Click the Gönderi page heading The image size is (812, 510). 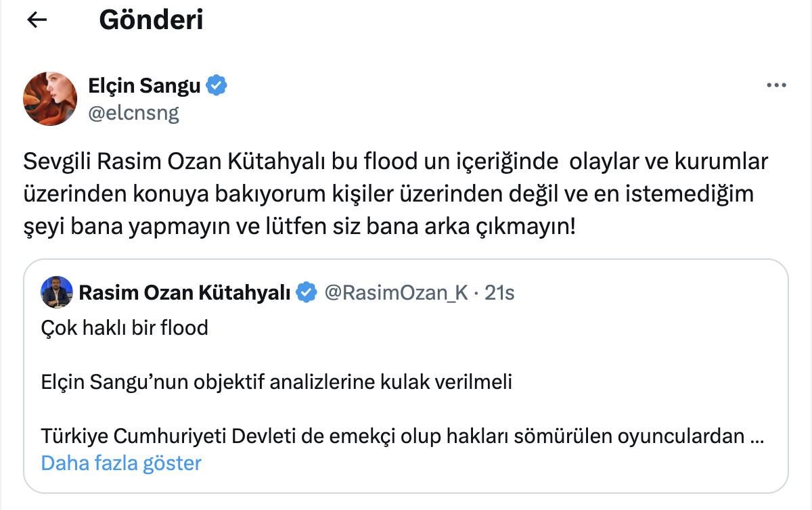tap(151, 20)
